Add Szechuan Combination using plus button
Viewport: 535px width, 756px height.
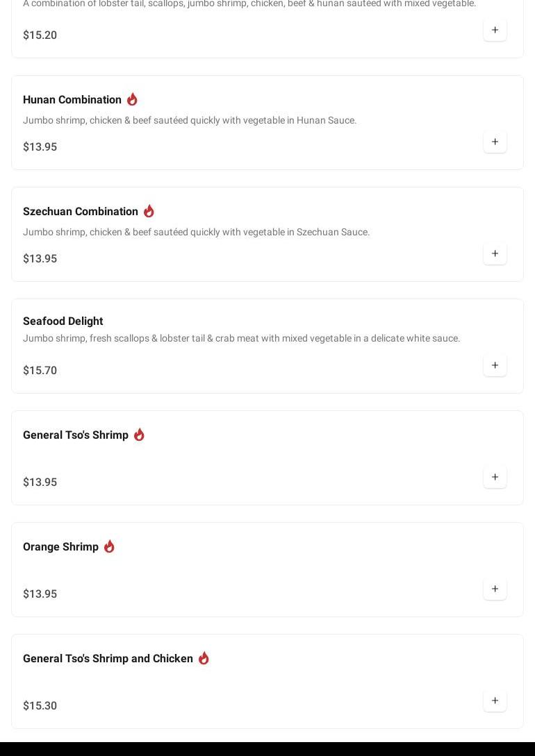click(x=495, y=253)
